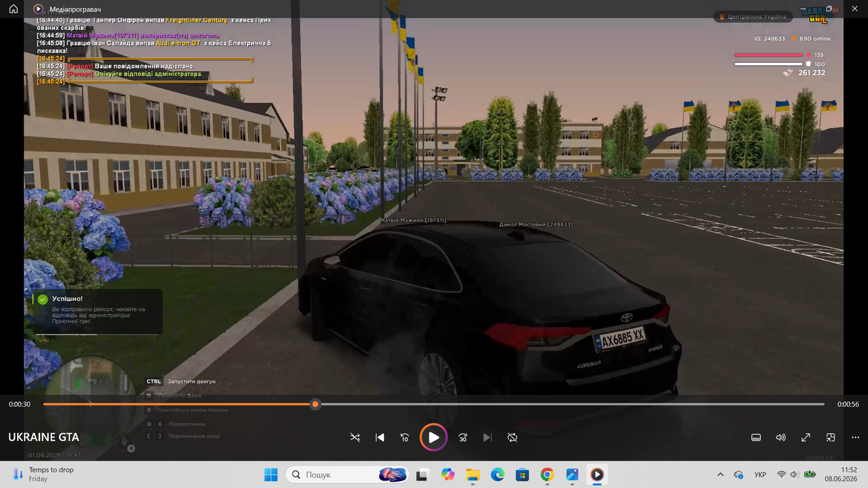This screenshot has width=868, height=488.
Task: Skip to the next track
Action: [488, 437]
